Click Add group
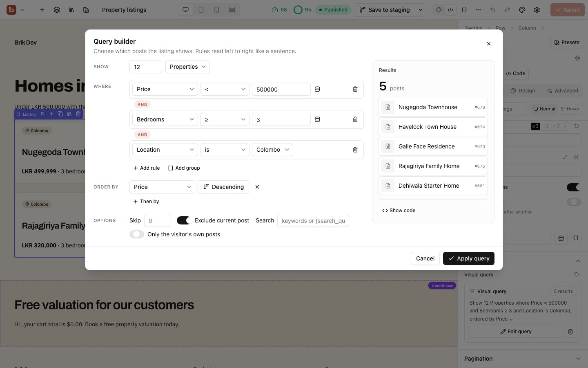Viewport: 588px width, 368px height. 184,168
